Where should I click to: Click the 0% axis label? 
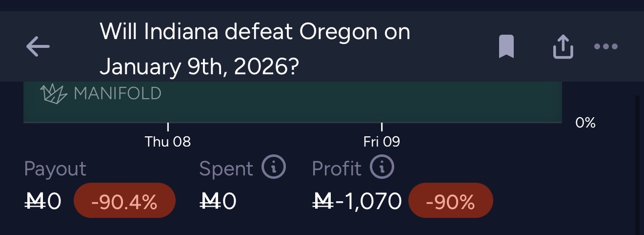585,123
